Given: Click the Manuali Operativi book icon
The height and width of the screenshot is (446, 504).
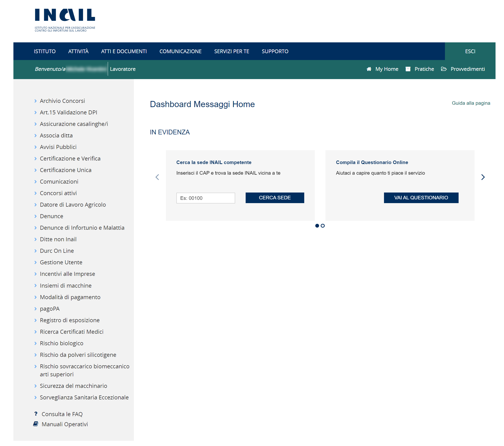Looking at the screenshot, I should (36, 424).
